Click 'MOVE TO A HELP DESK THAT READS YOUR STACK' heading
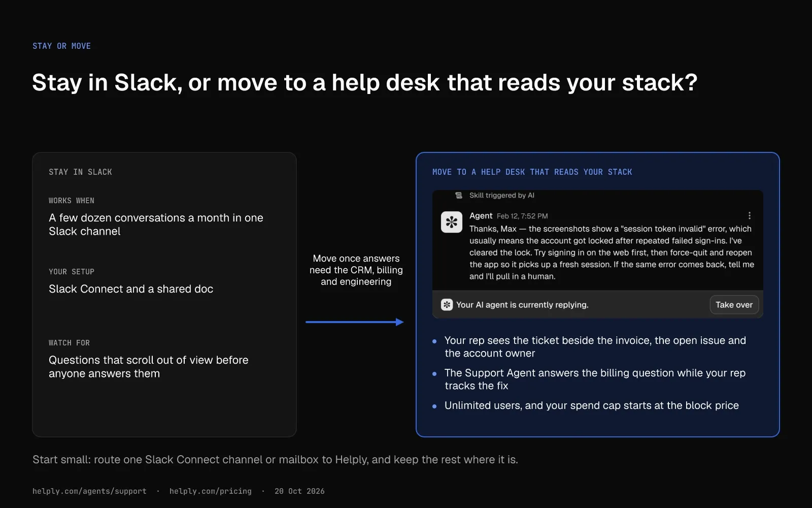This screenshot has width=812, height=508. point(532,172)
